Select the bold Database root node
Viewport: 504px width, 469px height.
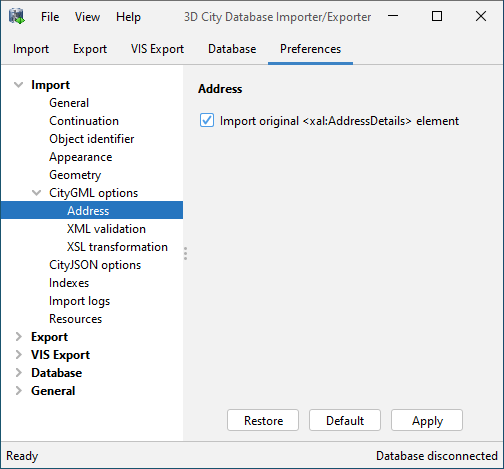point(56,373)
